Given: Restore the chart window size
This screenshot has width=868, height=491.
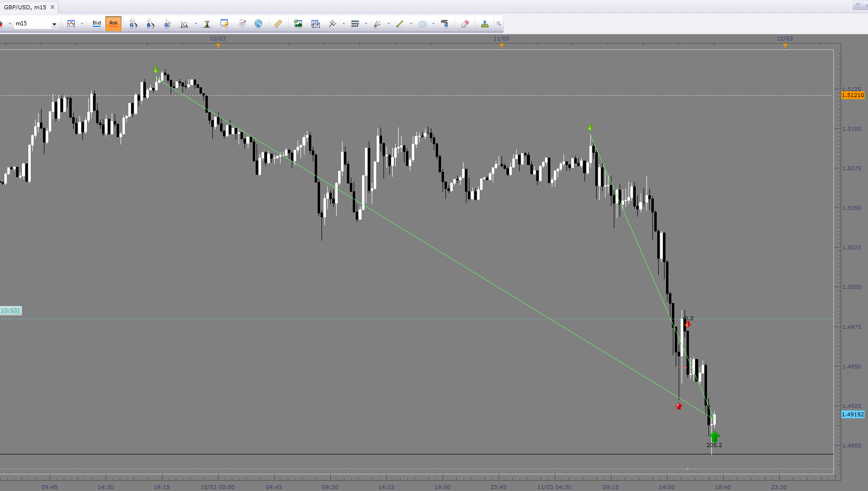Looking at the screenshot, I should click(x=858, y=6).
